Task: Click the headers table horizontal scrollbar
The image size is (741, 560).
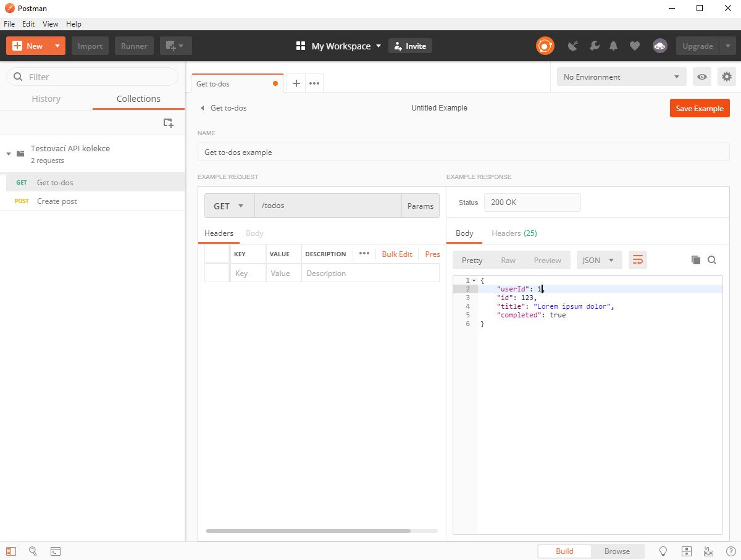Action: 308,531
